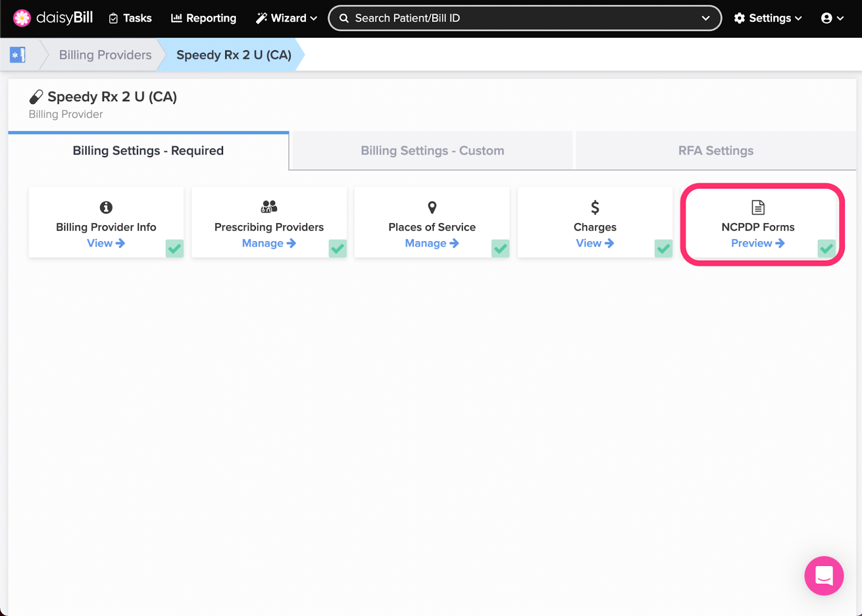Image resolution: width=862 pixels, height=616 pixels.
Task: Click Manage link under Prescribing Providers
Action: [269, 243]
